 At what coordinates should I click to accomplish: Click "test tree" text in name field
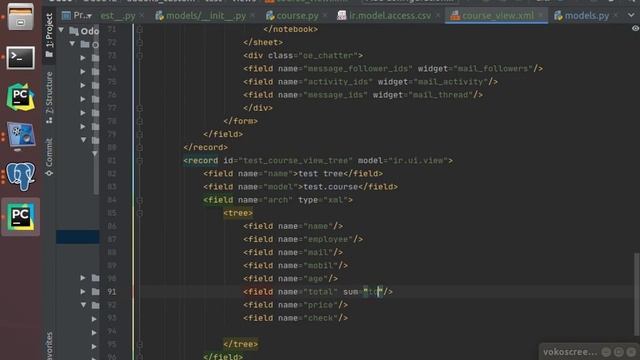[x=320, y=173]
